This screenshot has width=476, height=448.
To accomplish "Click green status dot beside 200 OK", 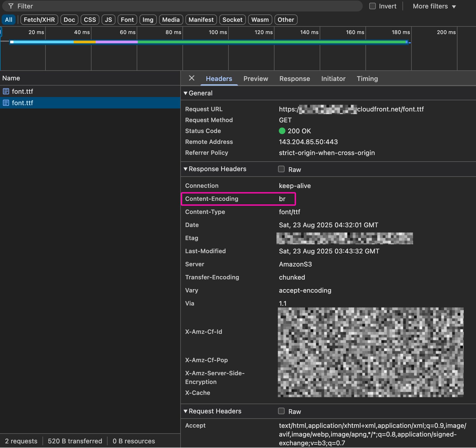I will tap(282, 131).
